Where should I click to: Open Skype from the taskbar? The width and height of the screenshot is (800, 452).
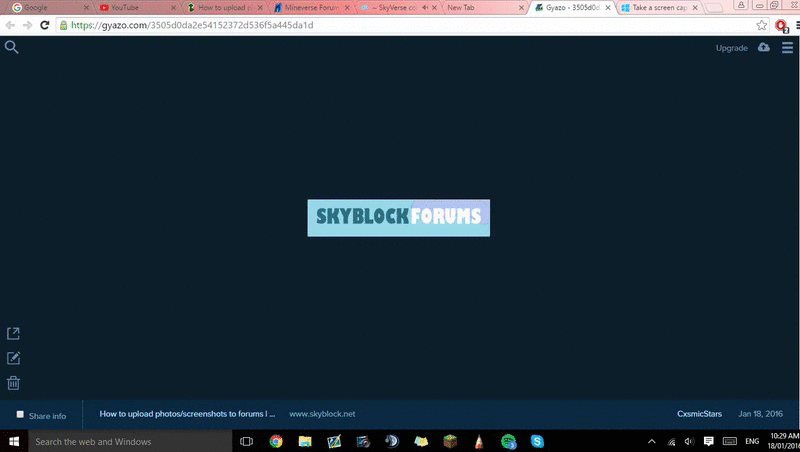click(x=537, y=441)
